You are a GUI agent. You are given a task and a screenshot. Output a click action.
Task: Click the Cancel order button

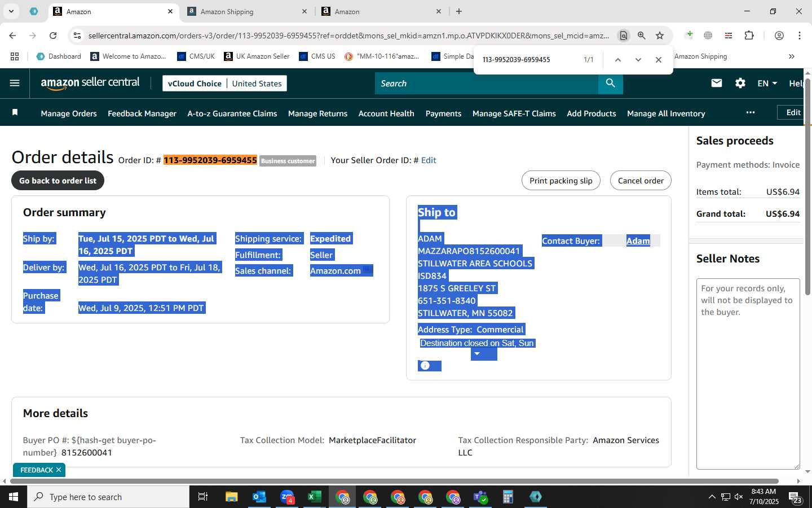coord(641,181)
